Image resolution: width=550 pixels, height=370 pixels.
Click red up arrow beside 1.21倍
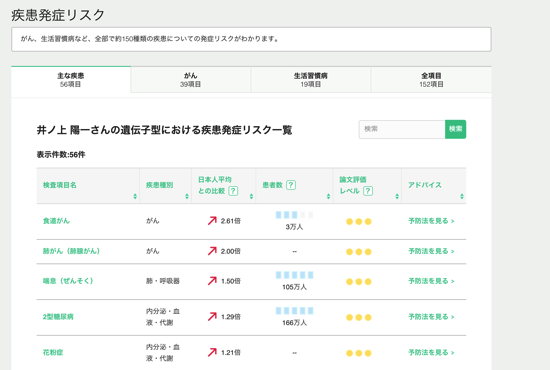pyautogui.click(x=212, y=352)
